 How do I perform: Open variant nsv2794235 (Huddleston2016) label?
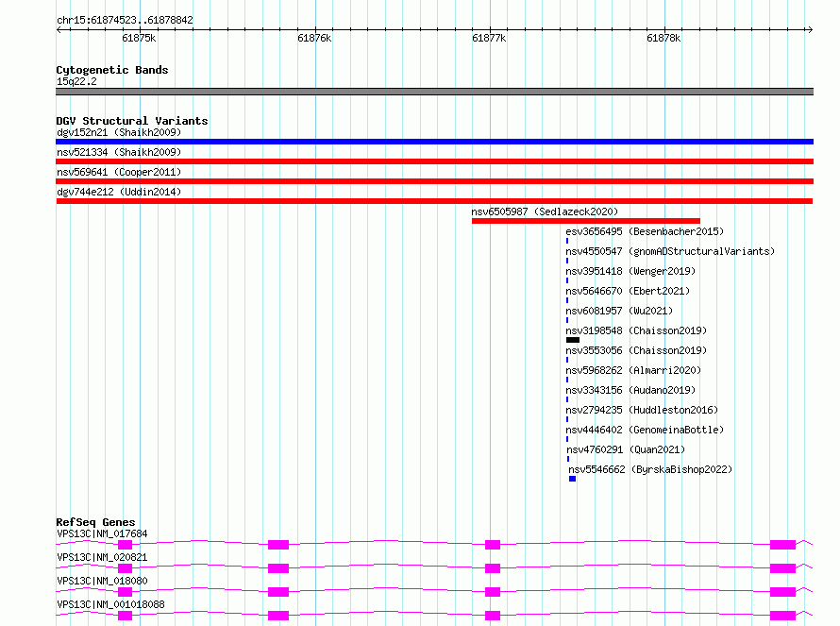pos(642,410)
